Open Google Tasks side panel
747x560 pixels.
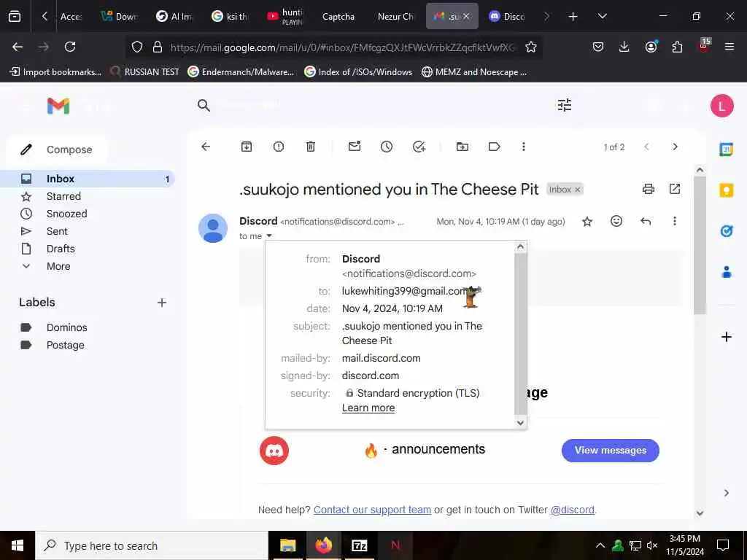click(x=726, y=231)
